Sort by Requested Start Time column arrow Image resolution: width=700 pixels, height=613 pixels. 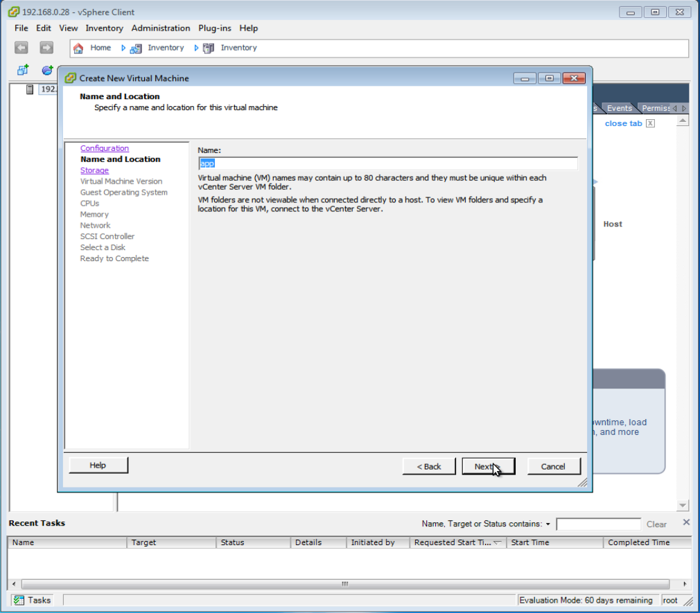[498, 542]
